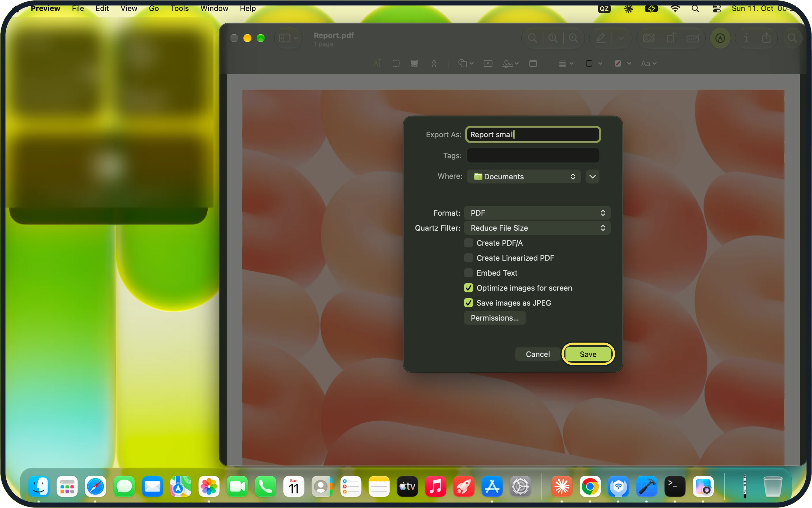Select the redact selection tool
The image size is (812, 508).
point(415,63)
